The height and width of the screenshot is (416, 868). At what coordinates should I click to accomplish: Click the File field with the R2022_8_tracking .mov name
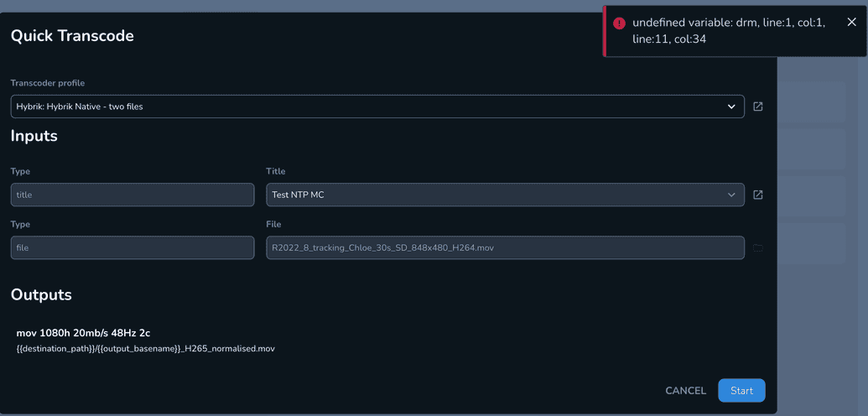click(x=505, y=248)
